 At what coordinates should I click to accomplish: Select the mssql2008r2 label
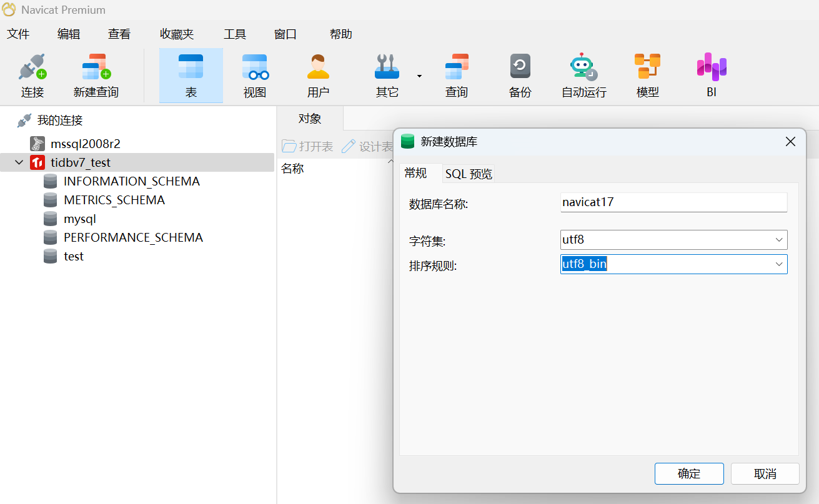(x=86, y=144)
